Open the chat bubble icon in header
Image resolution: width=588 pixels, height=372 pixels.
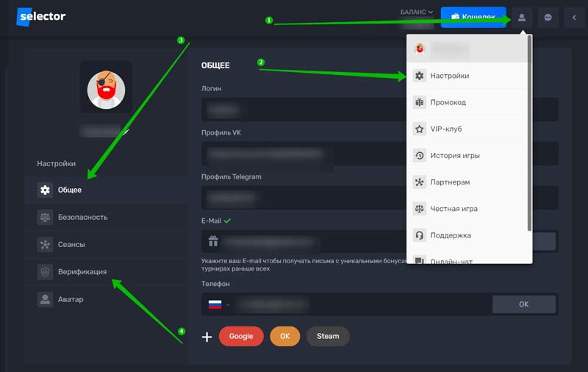pyautogui.click(x=548, y=18)
